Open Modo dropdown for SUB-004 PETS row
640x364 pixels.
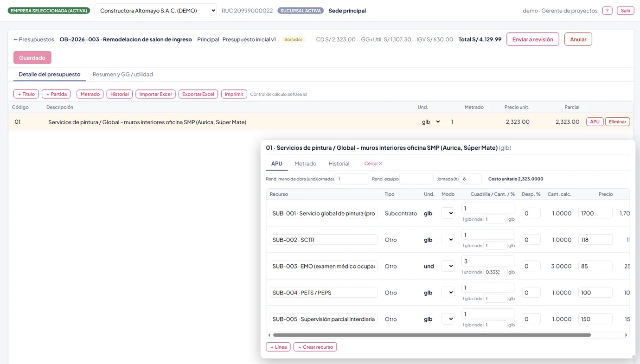tap(448, 293)
